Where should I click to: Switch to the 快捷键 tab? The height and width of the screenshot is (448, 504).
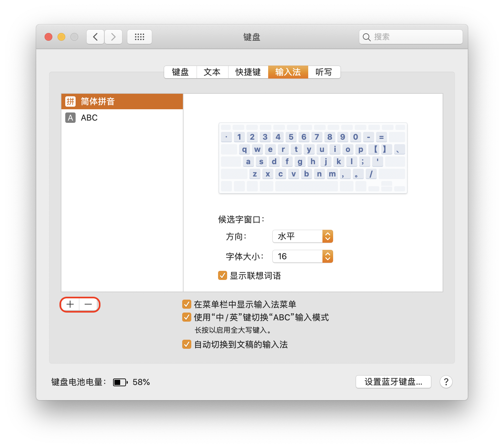[248, 72]
